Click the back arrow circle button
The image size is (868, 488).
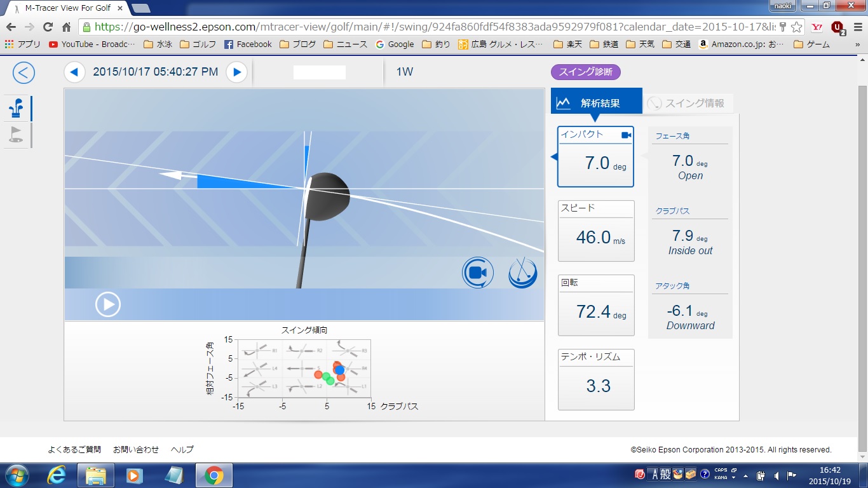click(24, 72)
